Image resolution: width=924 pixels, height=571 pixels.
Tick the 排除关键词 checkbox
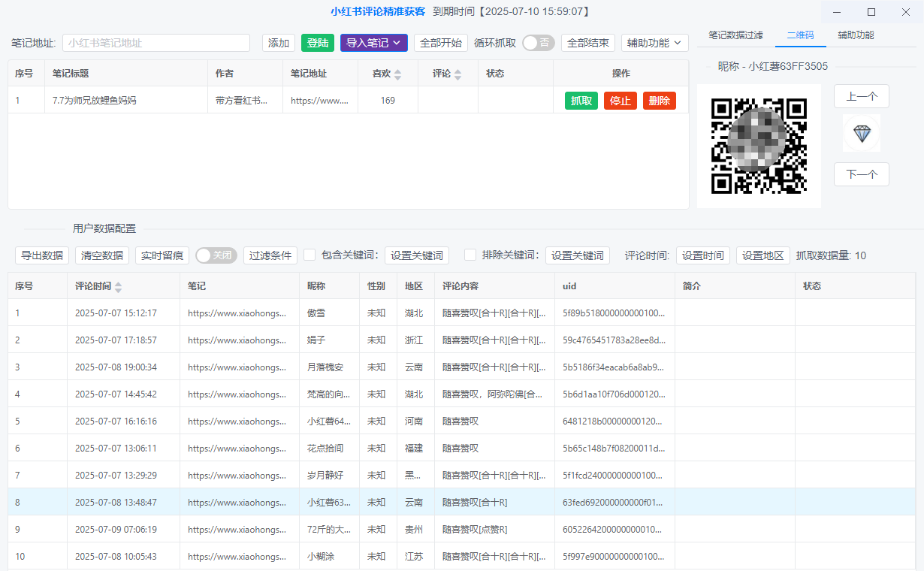click(470, 255)
